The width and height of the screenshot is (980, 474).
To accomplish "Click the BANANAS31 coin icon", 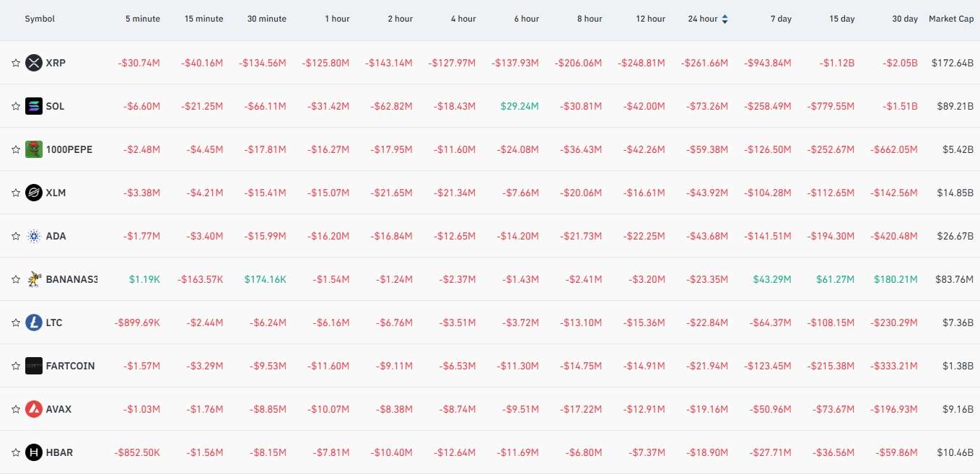I will coord(34,279).
